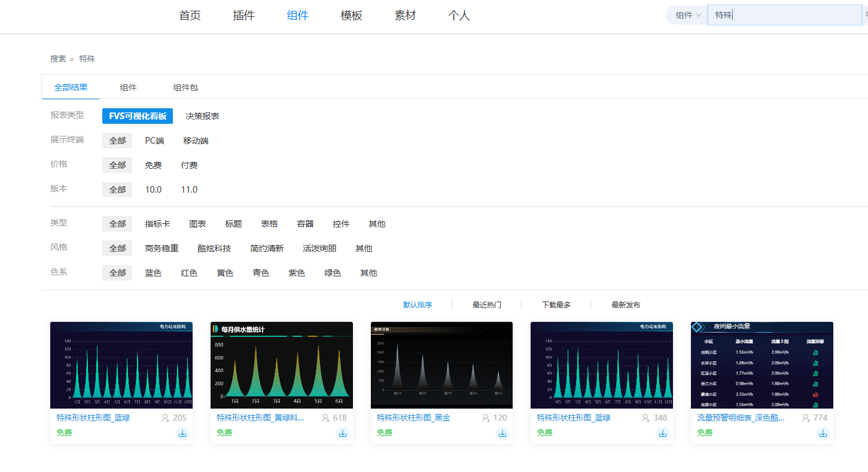Filter by 免费 price option

[x=153, y=165]
